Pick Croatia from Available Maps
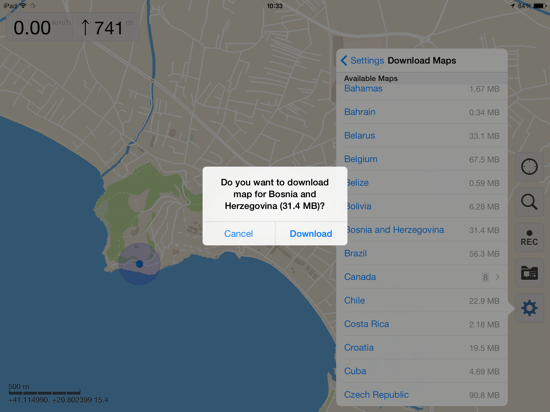This screenshot has width=550, height=412. click(x=422, y=348)
